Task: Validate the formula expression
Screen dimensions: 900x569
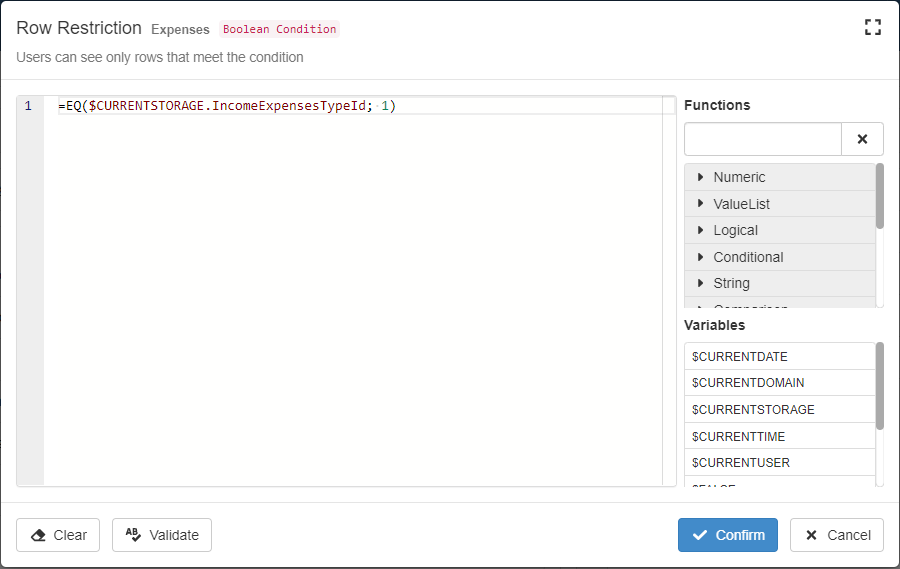Action: (162, 535)
